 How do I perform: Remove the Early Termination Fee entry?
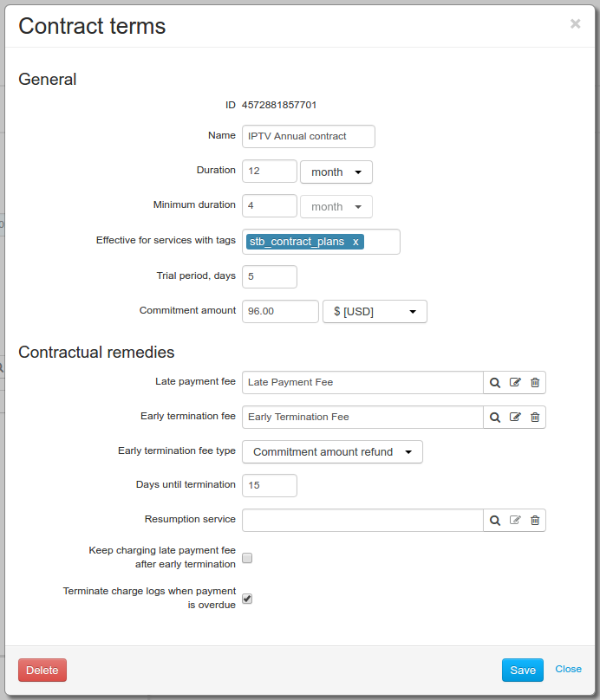click(x=535, y=418)
